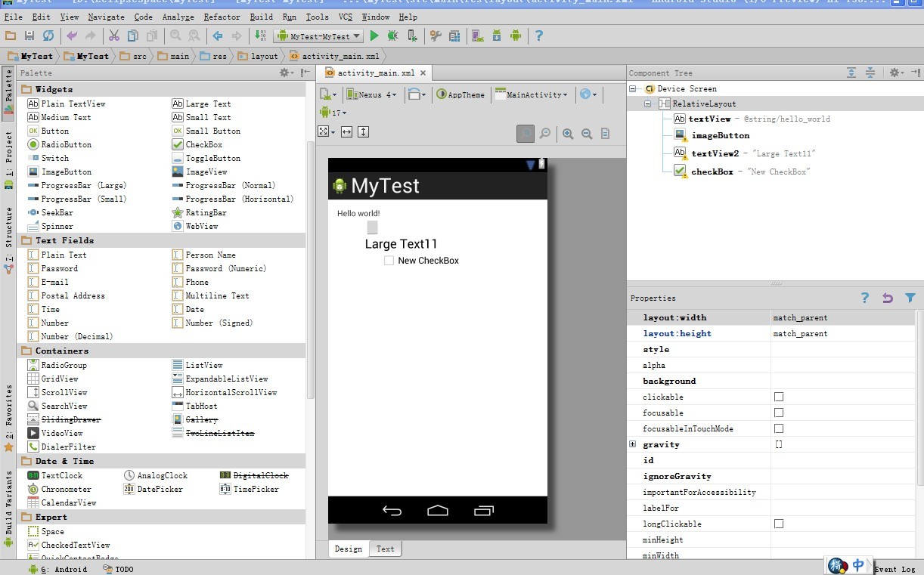Screen dimensions: 924x575
Task: Click Restore default value arrow in Properties
Action: [888, 298]
